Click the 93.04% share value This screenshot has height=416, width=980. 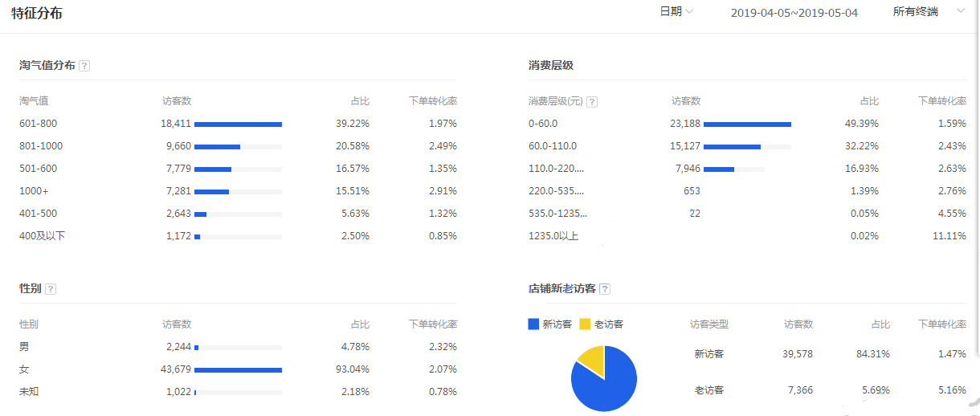[353, 369]
